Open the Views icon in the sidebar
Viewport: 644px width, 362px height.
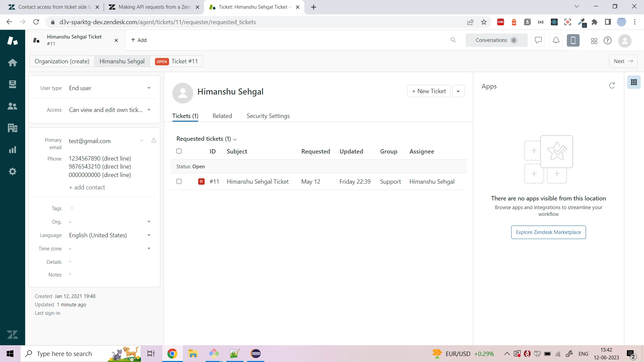click(12, 84)
